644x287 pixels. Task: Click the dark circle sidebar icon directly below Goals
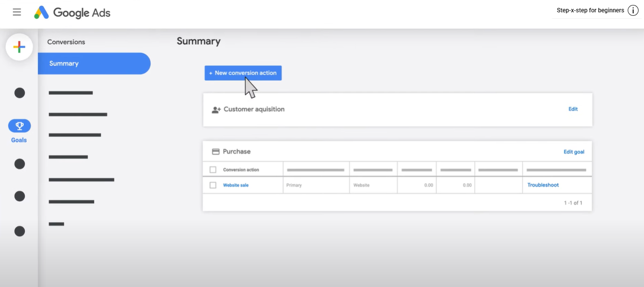[20, 164]
